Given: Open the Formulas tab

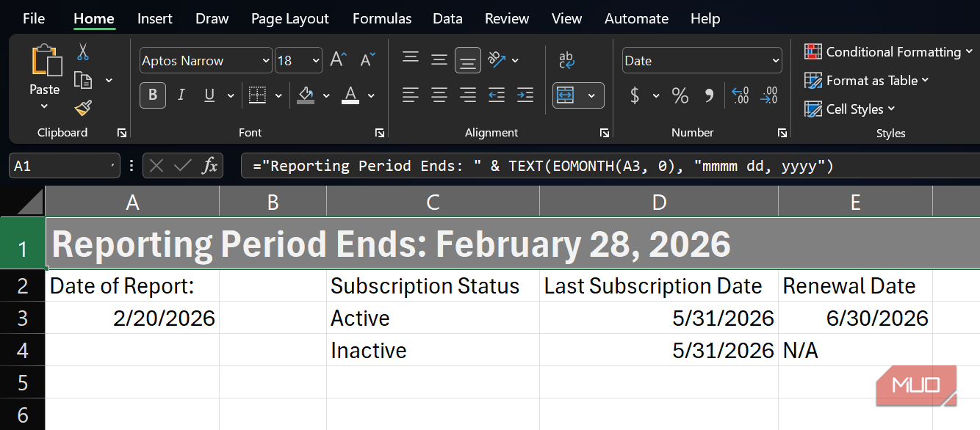Looking at the screenshot, I should (x=382, y=18).
